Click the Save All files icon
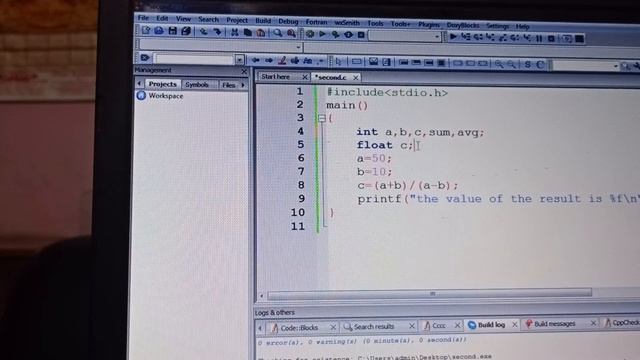Screen dimensions: 640x360 186,31
